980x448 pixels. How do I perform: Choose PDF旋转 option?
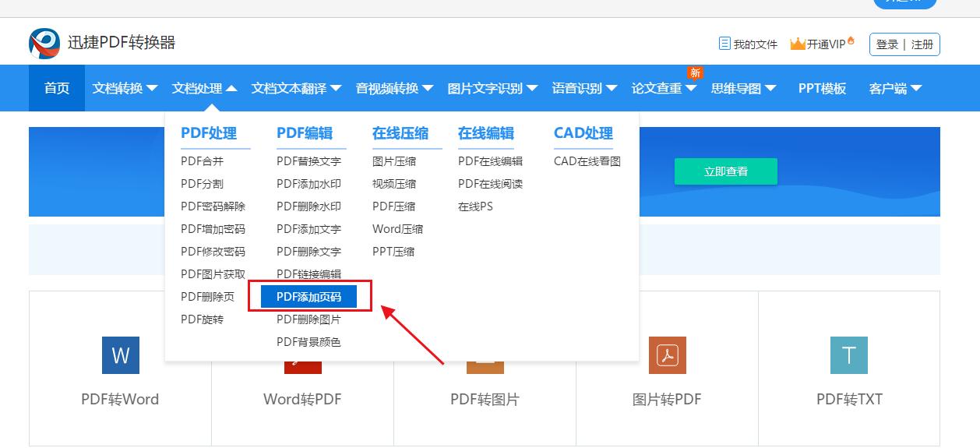pos(202,319)
